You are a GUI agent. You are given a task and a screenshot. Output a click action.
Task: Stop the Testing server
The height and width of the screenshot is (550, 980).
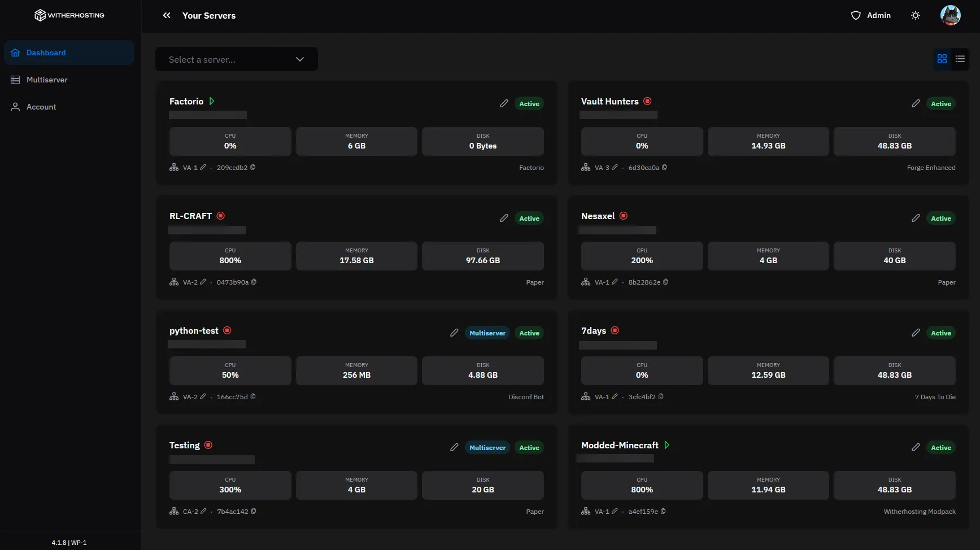(x=208, y=445)
